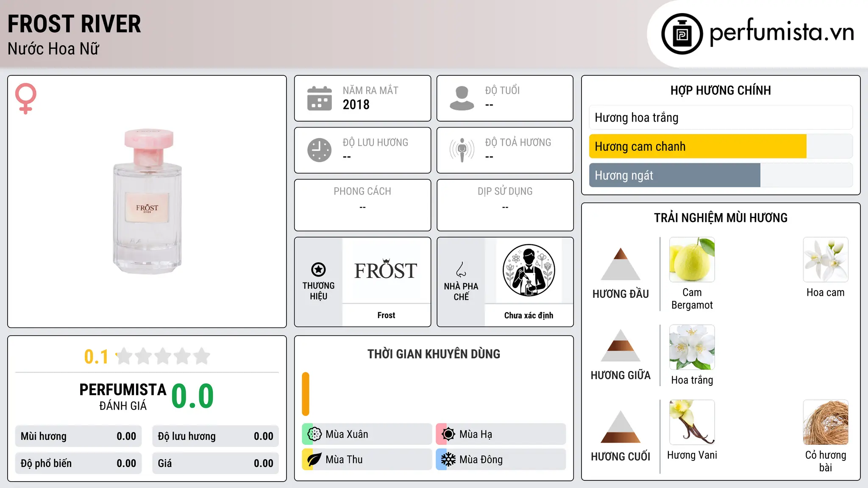Click the Frost River bottle photo
Image resolution: width=868 pixels, height=488 pixels.
[x=147, y=202]
